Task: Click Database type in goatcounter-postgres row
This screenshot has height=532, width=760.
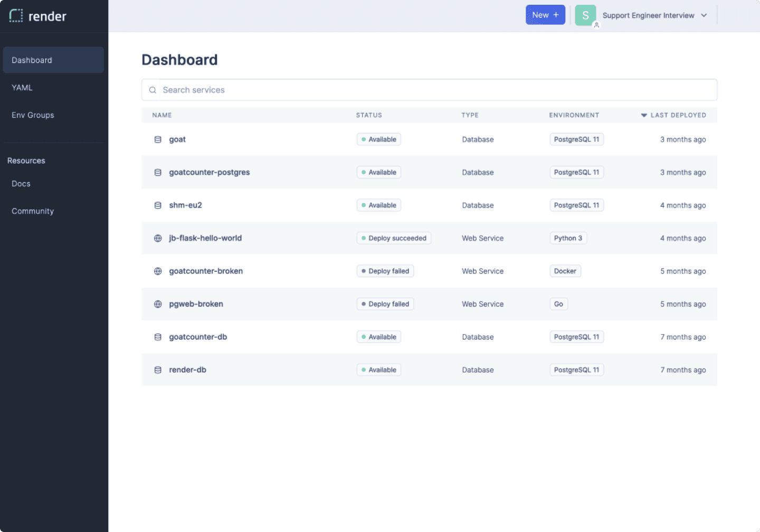Action: [478, 173]
